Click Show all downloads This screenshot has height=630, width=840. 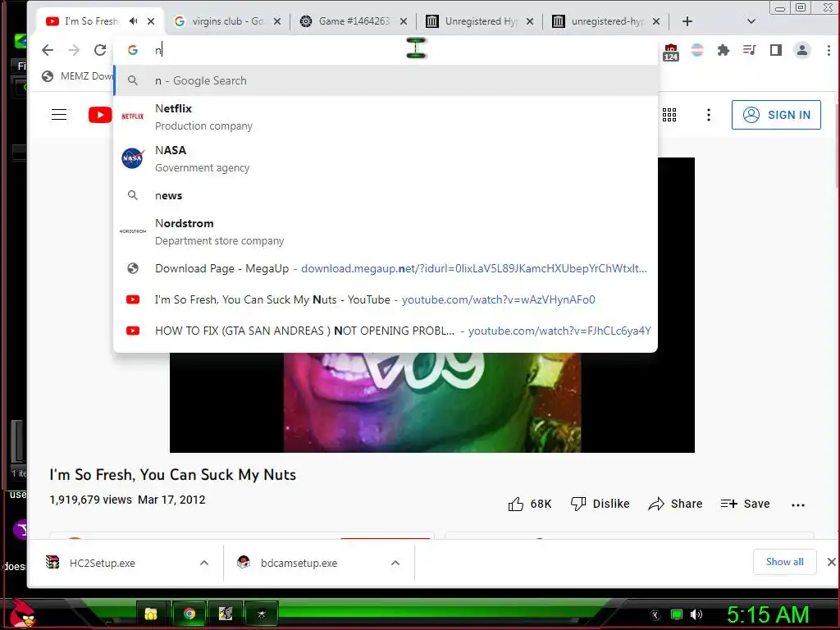point(784,562)
